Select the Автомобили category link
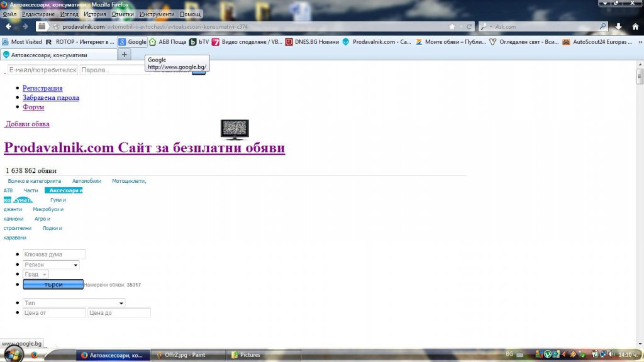644x362 pixels. coord(87,181)
